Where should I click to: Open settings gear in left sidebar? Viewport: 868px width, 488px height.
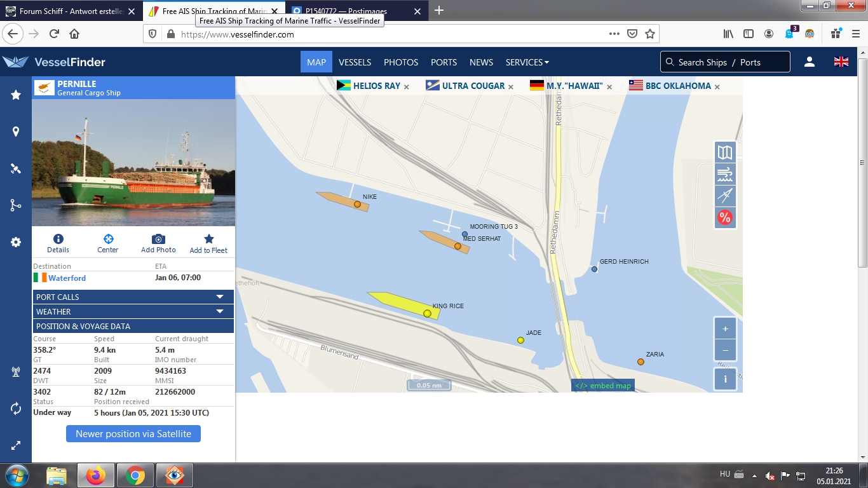pyautogui.click(x=16, y=242)
